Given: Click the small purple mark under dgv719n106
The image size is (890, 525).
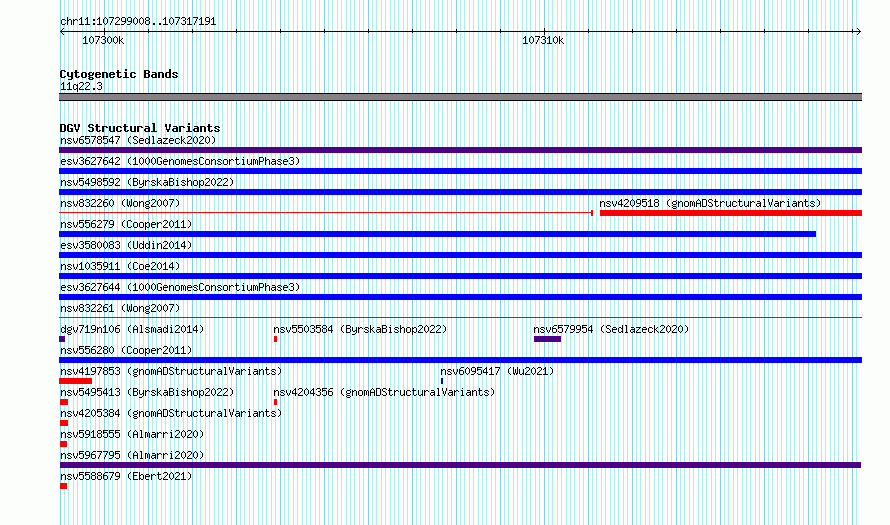Looking at the screenshot, I should point(62,339).
